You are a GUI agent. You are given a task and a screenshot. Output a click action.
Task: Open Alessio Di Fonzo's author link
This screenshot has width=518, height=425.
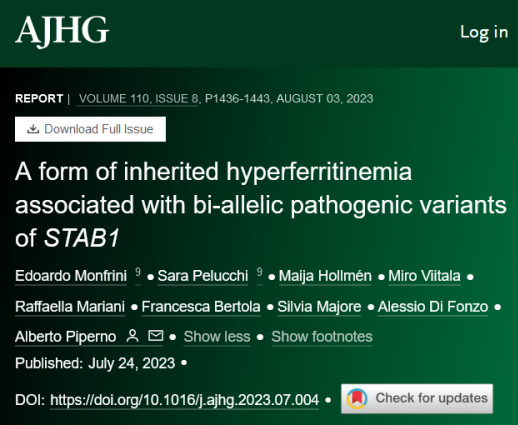point(433,307)
